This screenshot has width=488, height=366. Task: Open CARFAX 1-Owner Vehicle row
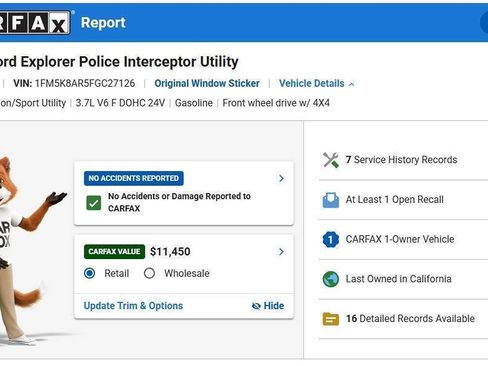(x=403, y=239)
